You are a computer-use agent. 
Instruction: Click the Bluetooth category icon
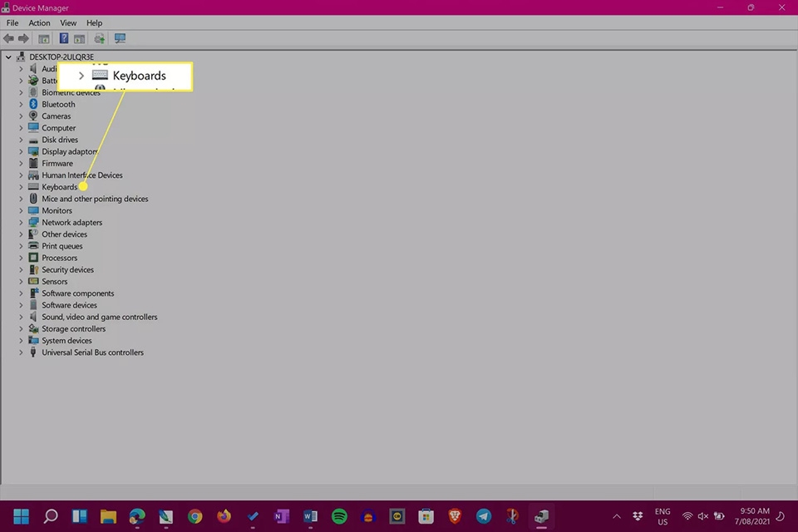point(33,104)
